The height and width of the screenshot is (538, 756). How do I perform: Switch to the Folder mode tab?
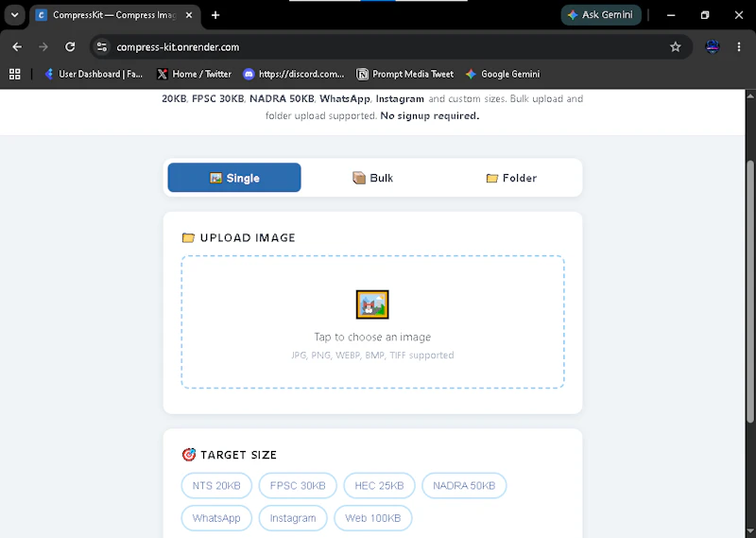tap(511, 178)
